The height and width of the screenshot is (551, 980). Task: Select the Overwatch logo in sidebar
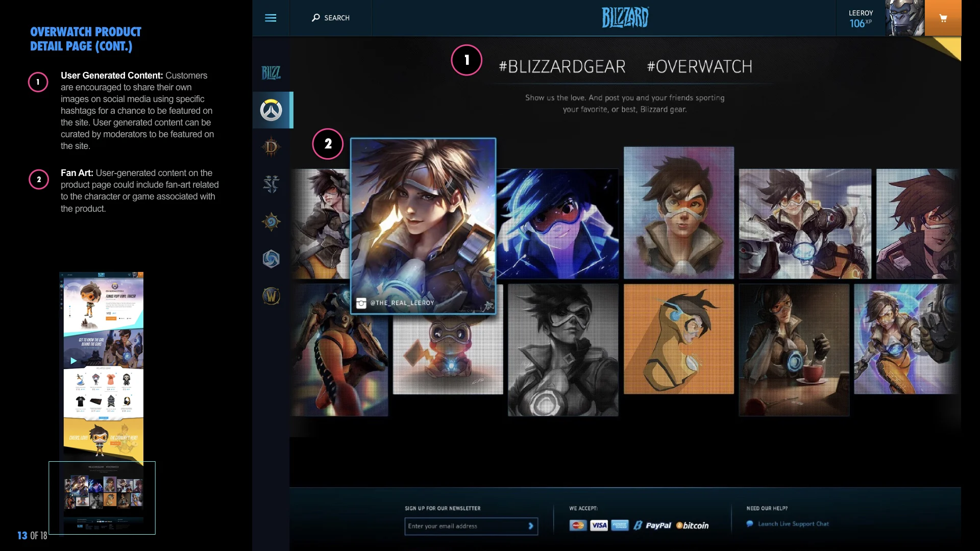click(x=271, y=110)
